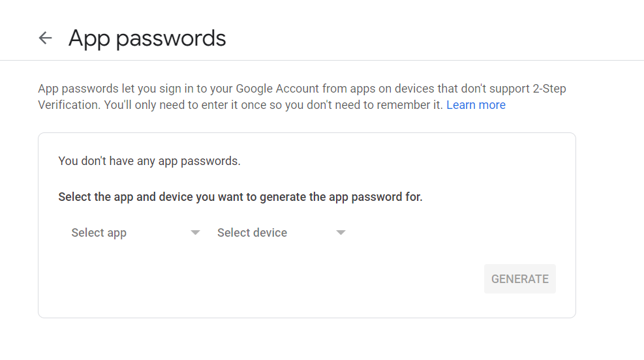
Task: Select the "You don't have any app passwords" message
Action: tap(149, 161)
